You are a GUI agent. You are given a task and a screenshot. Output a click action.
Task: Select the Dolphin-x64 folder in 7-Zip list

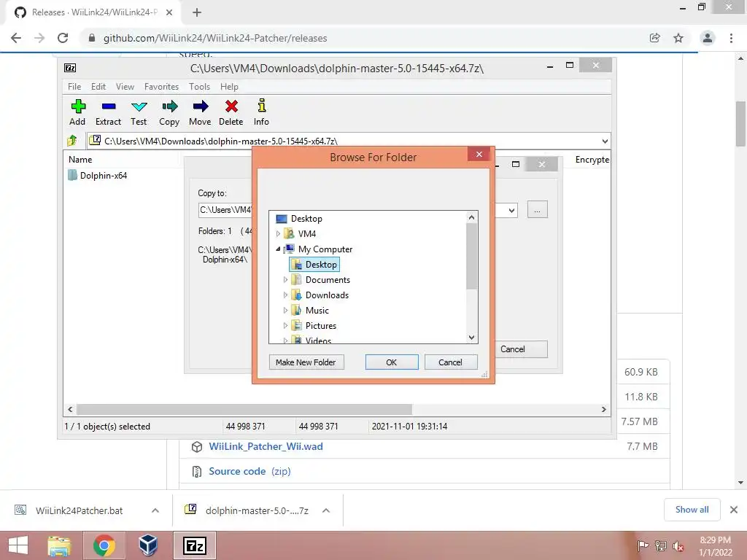[98, 175]
